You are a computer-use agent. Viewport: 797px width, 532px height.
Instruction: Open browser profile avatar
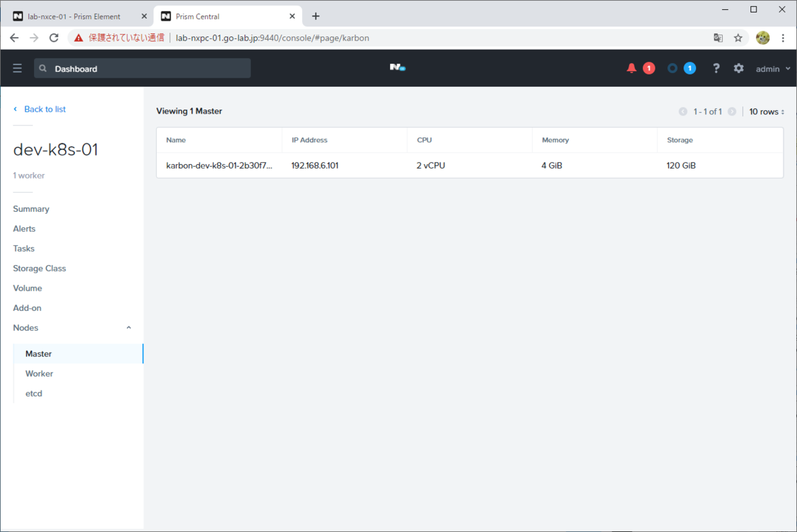pos(762,38)
